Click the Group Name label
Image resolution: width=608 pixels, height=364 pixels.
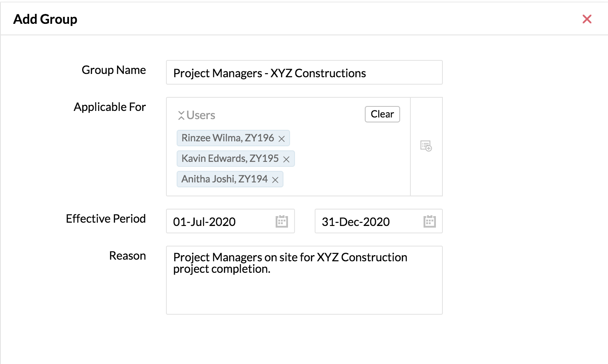pyautogui.click(x=113, y=70)
